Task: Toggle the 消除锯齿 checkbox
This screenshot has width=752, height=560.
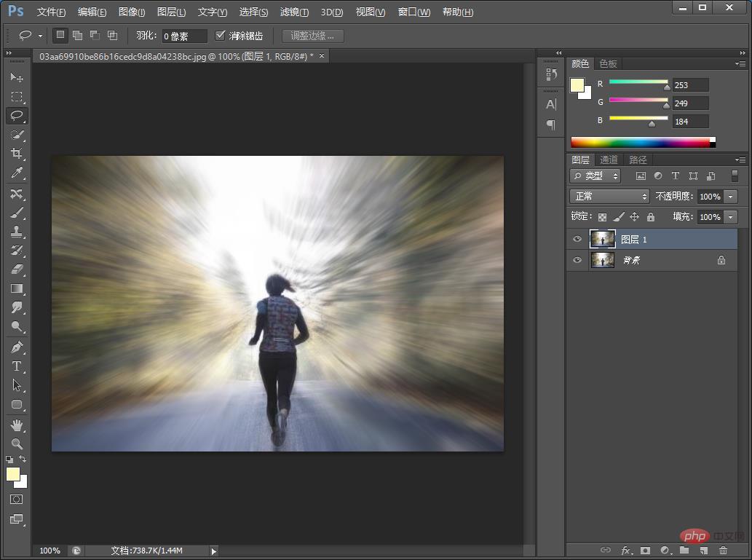Action: pyautogui.click(x=220, y=35)
